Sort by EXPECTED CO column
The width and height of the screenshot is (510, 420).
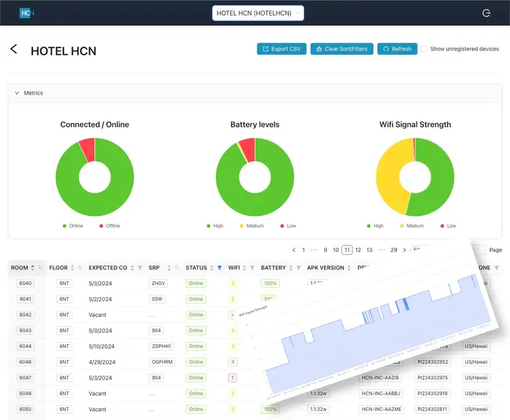[x=132, y=268]
